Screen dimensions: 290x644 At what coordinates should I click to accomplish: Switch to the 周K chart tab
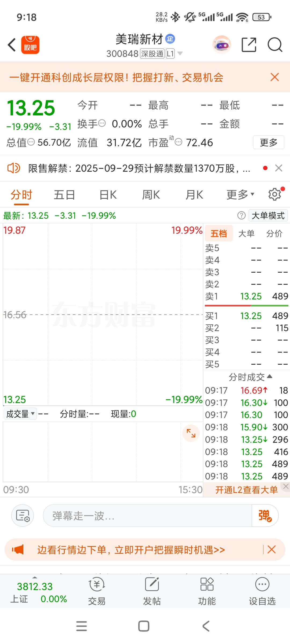pos(151,195)
